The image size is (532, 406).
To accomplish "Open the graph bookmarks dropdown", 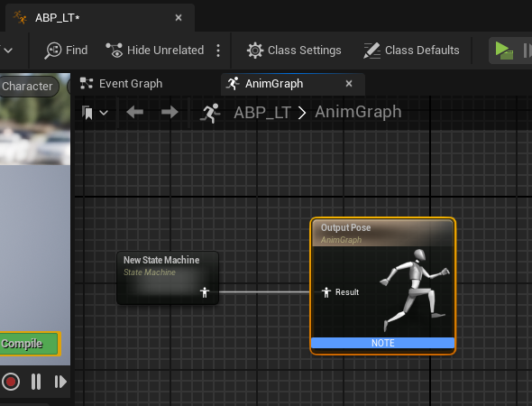I will 95,113.
